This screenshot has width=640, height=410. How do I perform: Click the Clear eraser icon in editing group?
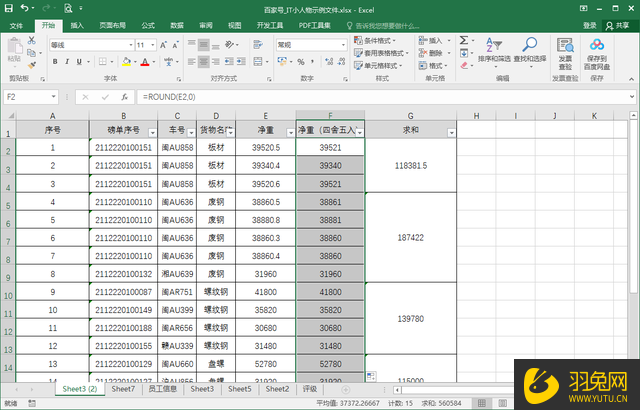(464, 65)
